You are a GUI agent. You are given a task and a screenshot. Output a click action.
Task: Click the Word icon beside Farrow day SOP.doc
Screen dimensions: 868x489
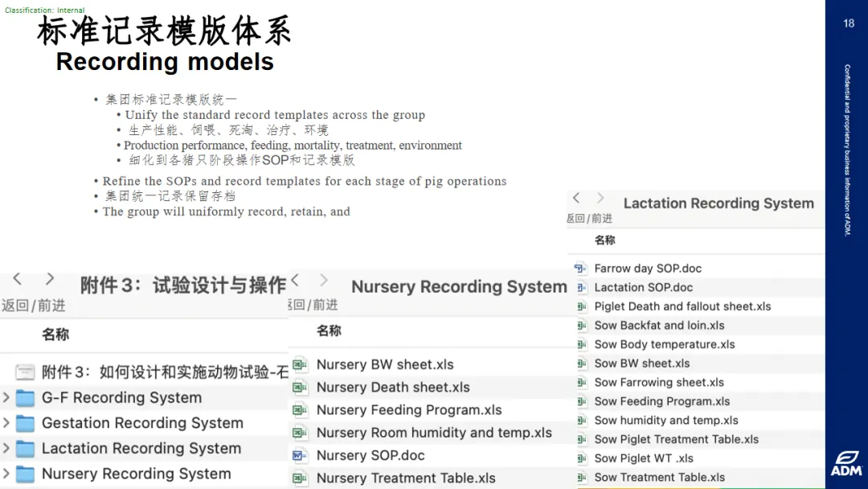point(581,269)
